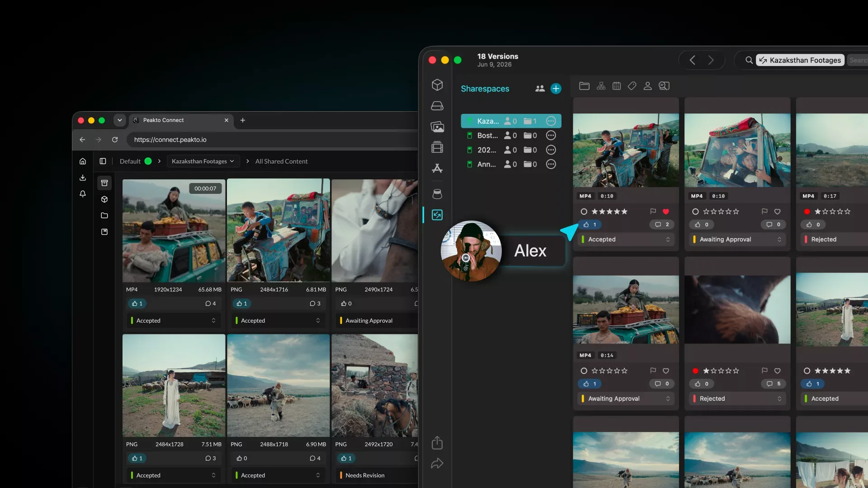Switch to people view in Peakto toolbar
Viewport: 868px width, 488px height.
point(647,86)
